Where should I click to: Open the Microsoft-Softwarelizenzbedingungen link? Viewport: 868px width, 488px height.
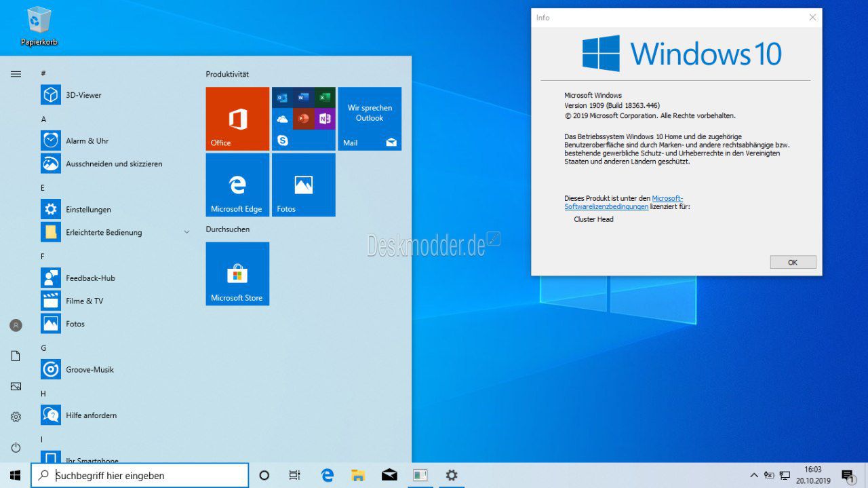click(x=623, y=202)
